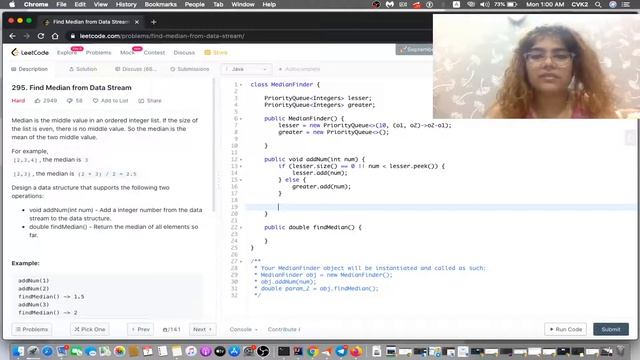Open OBS from the Dock
Screen dimensions: 640x360
click(x=263, y=351)
